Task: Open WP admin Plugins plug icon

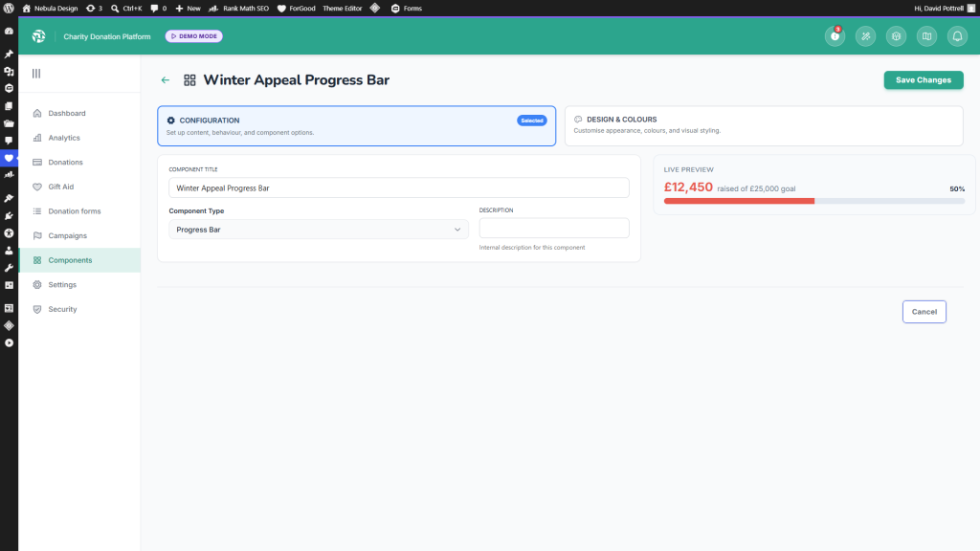Action: [9, 215]
